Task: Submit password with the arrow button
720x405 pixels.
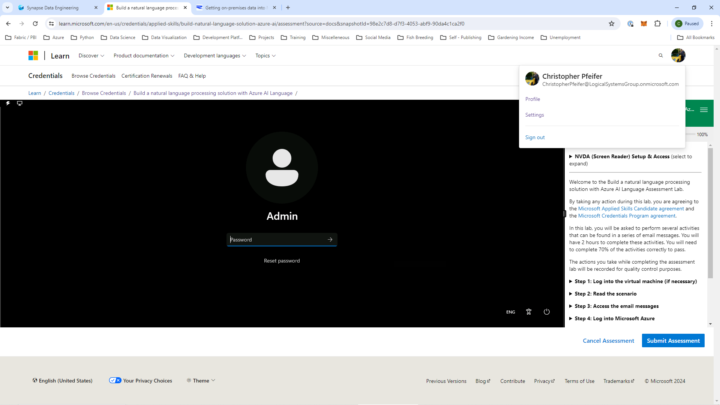Action: (x=329, y=239)
